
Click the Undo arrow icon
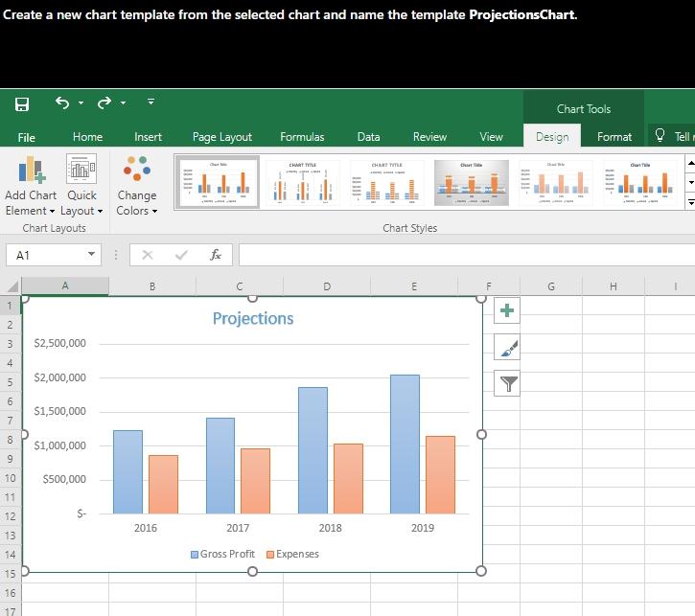click(62, 103)
